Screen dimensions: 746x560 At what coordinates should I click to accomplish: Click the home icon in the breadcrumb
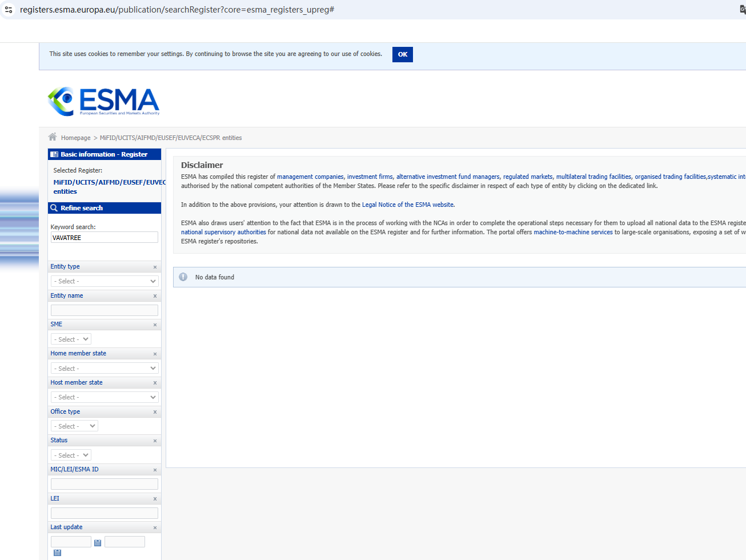tap(53, 137)
